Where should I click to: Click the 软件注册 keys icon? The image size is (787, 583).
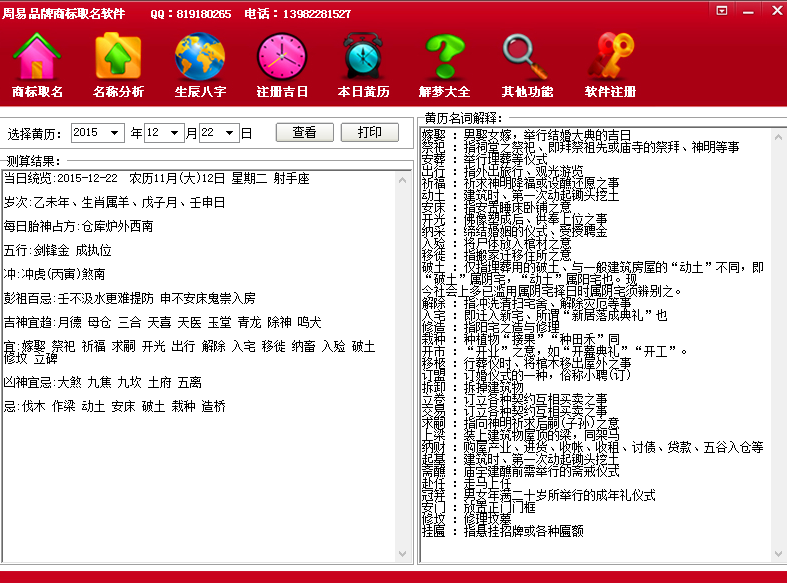(x=610, y=56)
